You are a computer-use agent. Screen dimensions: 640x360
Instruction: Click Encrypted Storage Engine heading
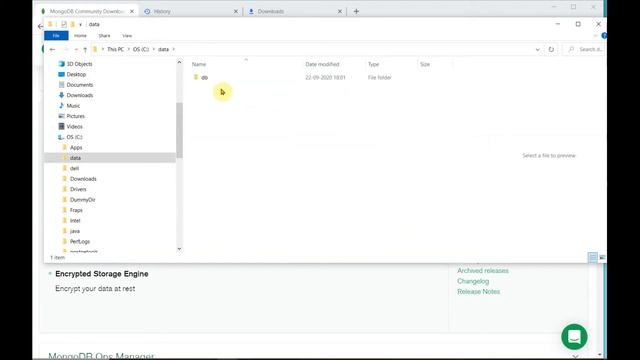102,274
